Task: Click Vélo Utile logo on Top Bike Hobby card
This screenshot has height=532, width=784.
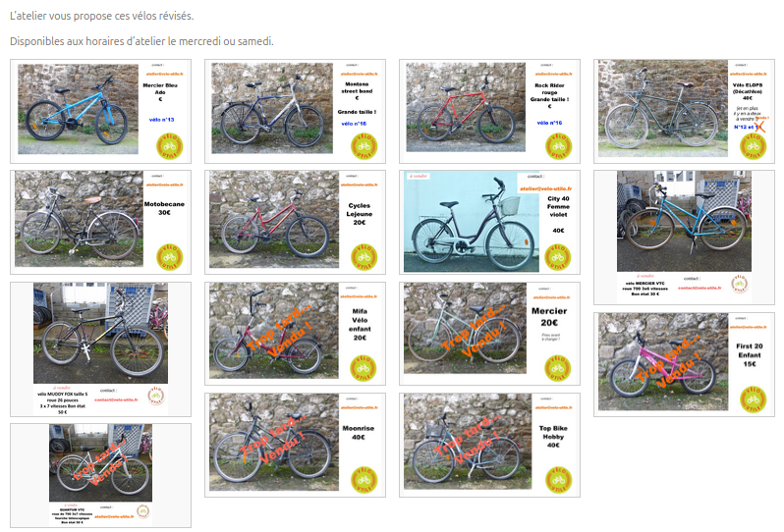Action: pyautogui.click(x=558, y=480)
